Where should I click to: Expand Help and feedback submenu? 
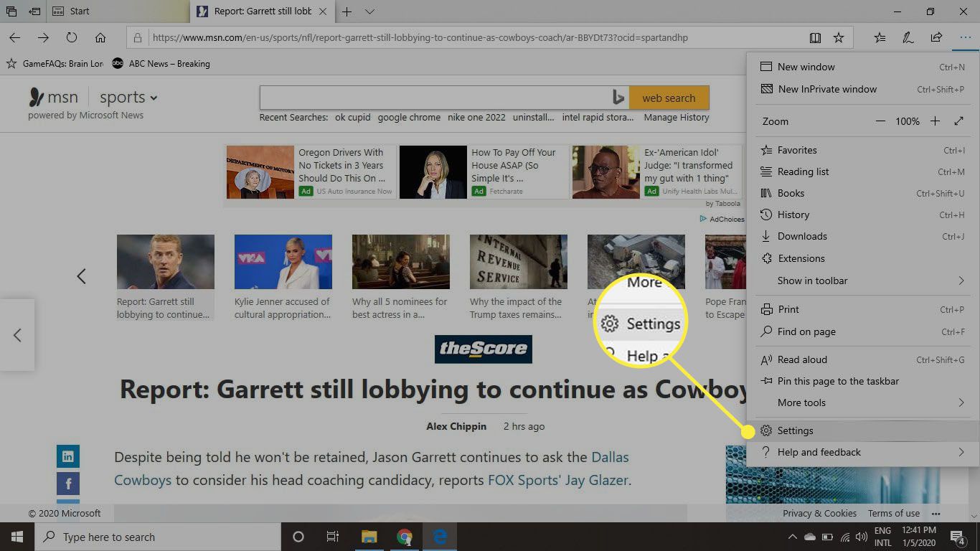(x=863, y=452)
